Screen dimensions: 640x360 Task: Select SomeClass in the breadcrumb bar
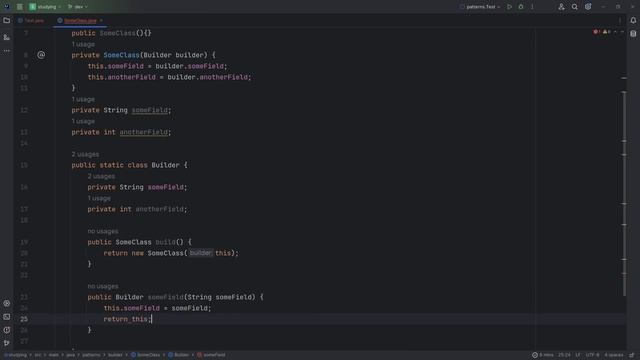[146, 355]
